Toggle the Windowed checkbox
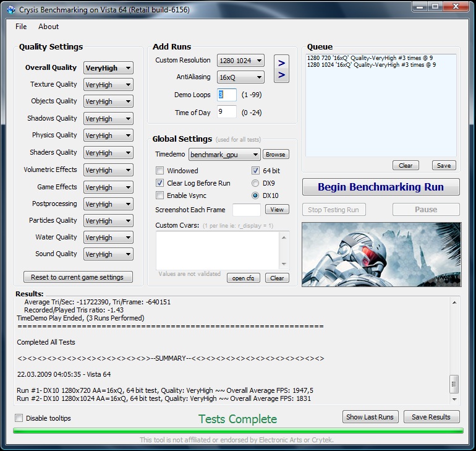 [159, 171]
